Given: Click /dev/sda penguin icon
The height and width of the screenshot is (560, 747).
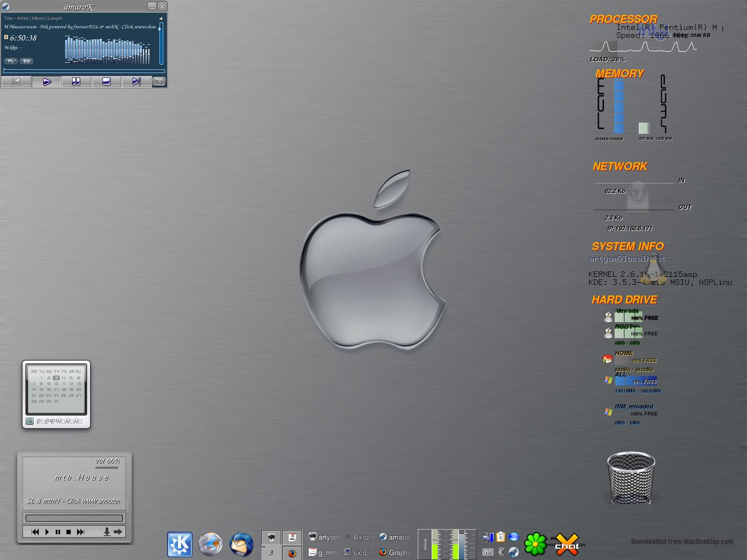Looking at the screenshot, I should (x=608, y=317).
